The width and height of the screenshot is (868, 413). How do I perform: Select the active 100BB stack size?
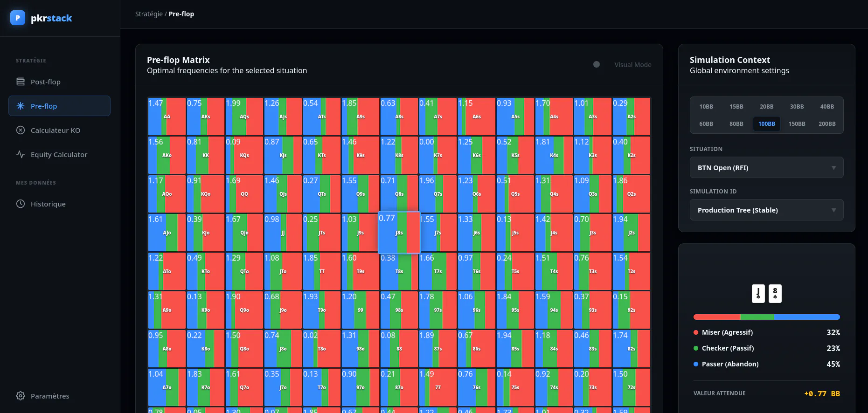tap(767, 124)
